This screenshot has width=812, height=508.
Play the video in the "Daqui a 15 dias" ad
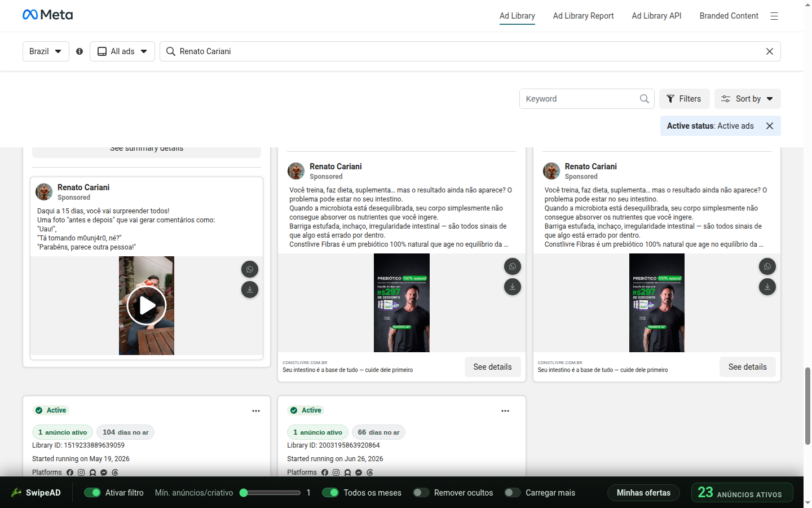tap(147, 305)
